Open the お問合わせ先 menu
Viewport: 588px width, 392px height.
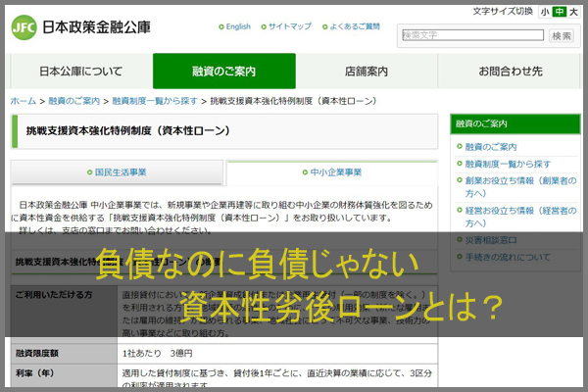click(x=511, y=72)
